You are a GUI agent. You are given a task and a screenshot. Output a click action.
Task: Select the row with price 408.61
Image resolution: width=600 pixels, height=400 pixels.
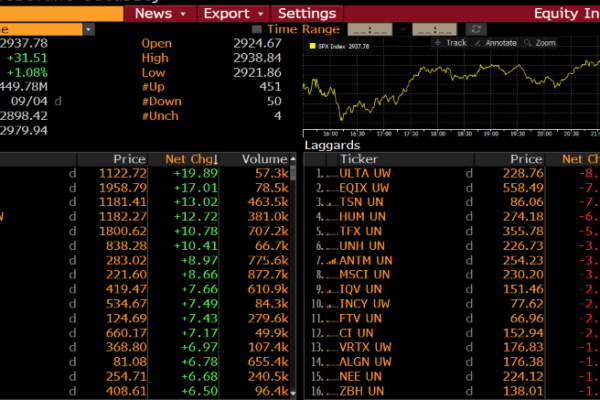tap(145, 391)
